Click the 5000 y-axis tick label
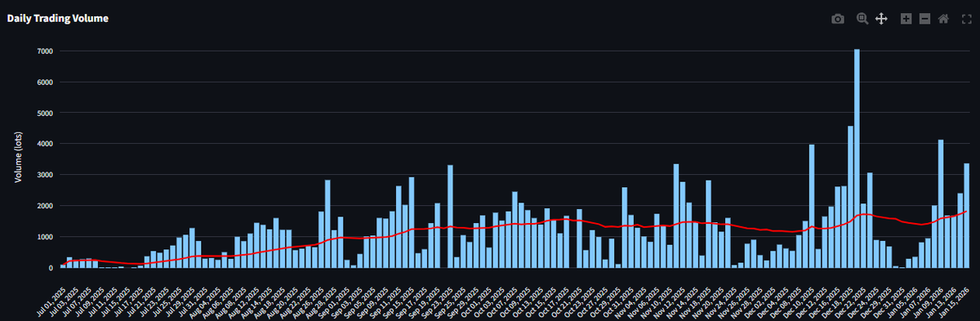The height and width of the screenshot is (321, 980). pos(45,113)
